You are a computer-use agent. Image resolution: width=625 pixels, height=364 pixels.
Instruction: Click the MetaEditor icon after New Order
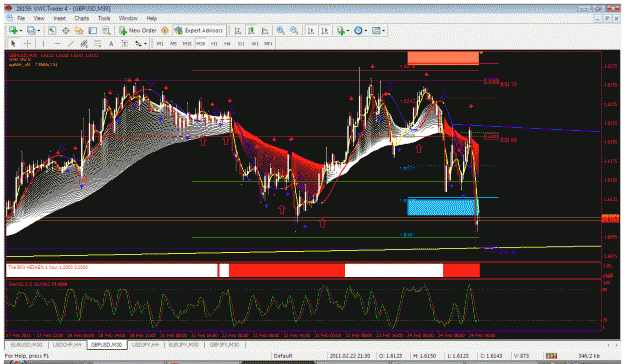click(165, 31)
